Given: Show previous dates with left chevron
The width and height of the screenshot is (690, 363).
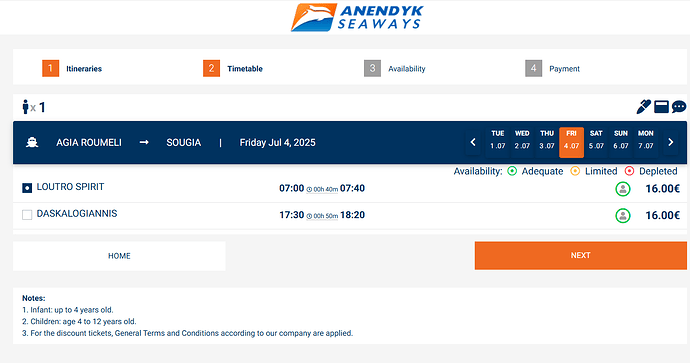Looking at the screenshot, I should (x=473, y=142).
